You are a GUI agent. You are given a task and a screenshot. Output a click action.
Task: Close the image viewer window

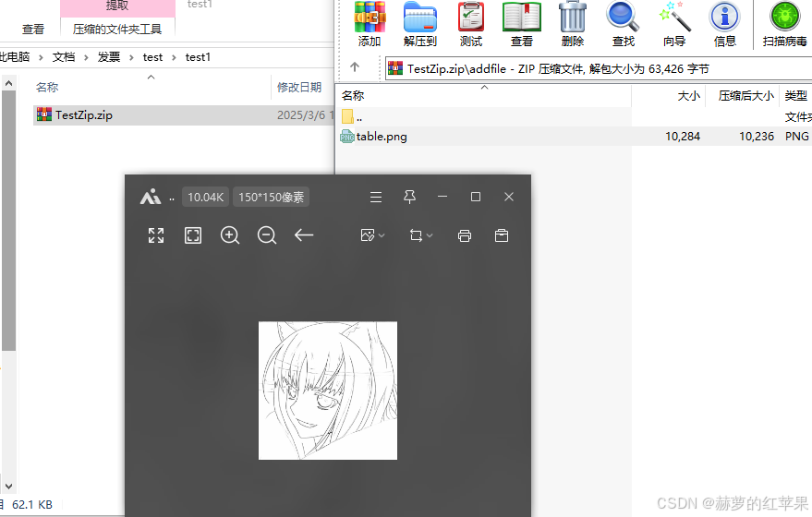509,197
